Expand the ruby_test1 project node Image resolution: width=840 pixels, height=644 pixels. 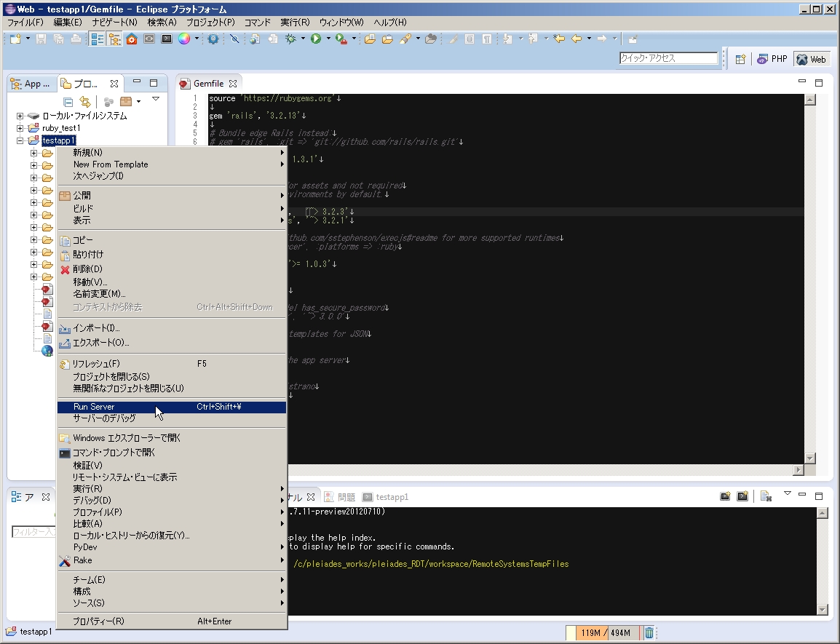[x=20, y=128]
